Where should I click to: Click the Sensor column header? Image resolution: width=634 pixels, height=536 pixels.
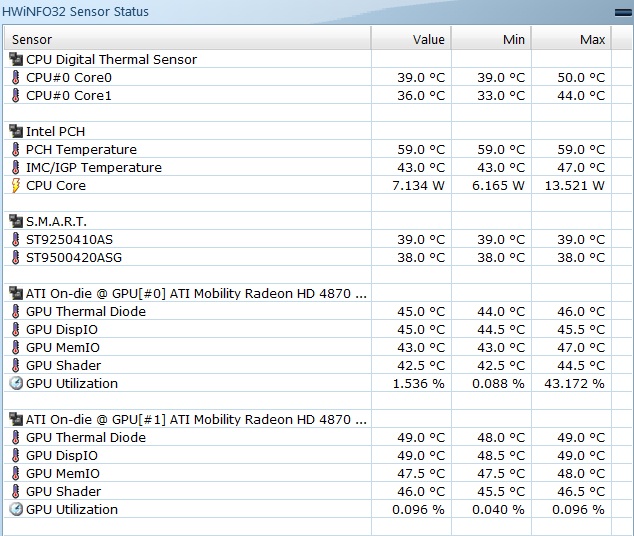click(188, 39)
